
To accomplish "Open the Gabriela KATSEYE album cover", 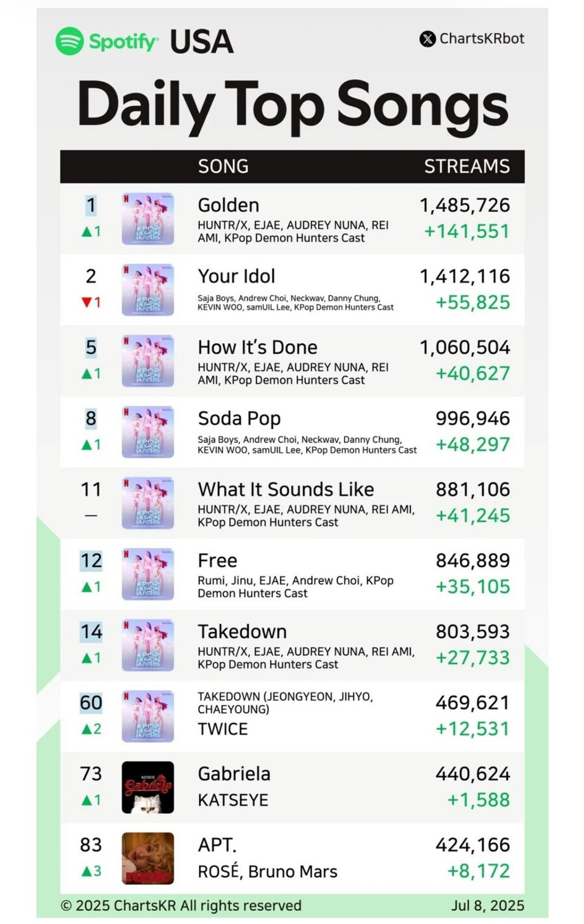I will 148,787.
